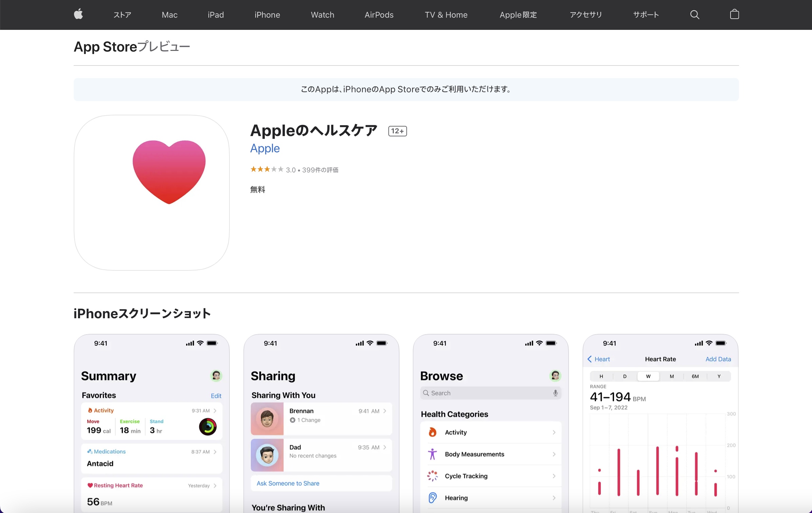Open the iPhone menu item

click(267, 15)
